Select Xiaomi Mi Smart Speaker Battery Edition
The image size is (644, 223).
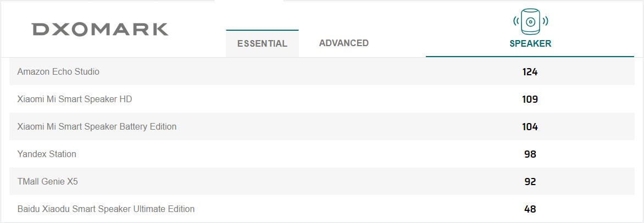coord(97,126)
